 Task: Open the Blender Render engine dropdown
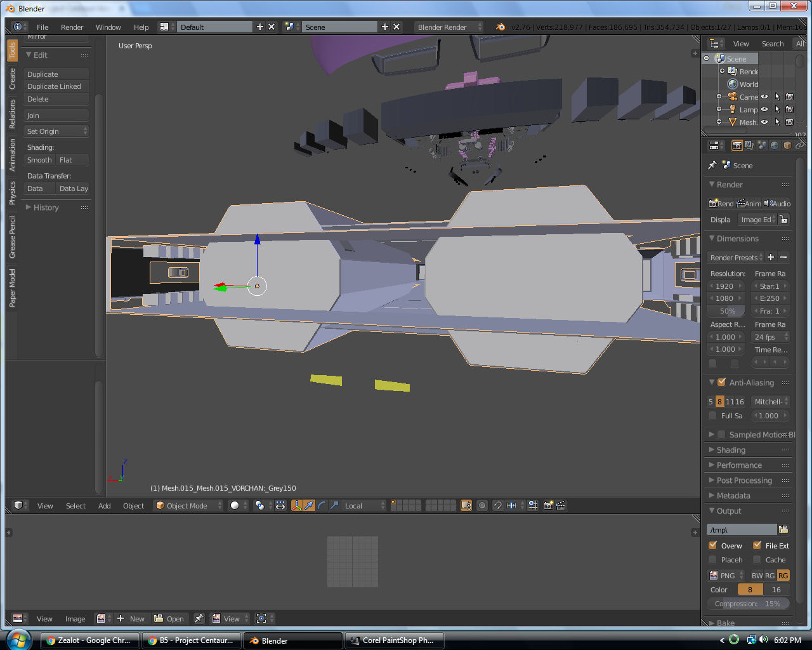point(448,27)
